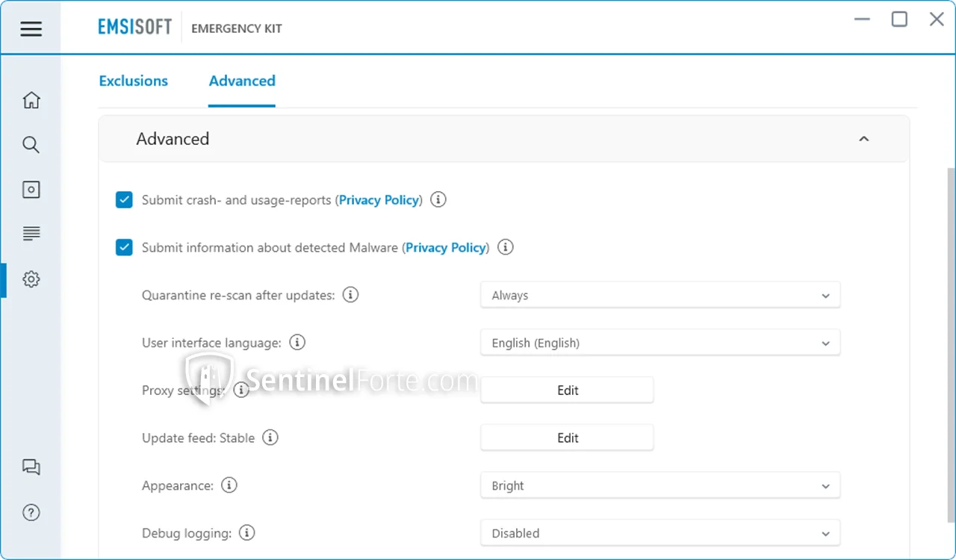
Task: Go to the Home overview icon
Action: click(x=31, y=100)
